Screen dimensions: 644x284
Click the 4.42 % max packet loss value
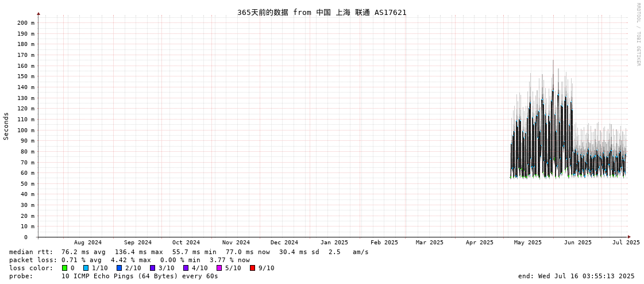pyautogui.click(x=130, y=260)
